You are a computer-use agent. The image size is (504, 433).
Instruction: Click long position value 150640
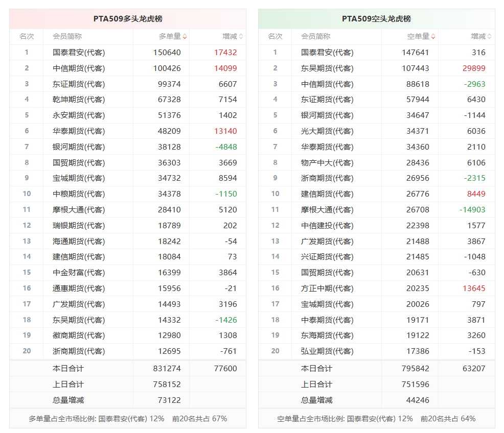pyautogui.click(x=167, y=52)
